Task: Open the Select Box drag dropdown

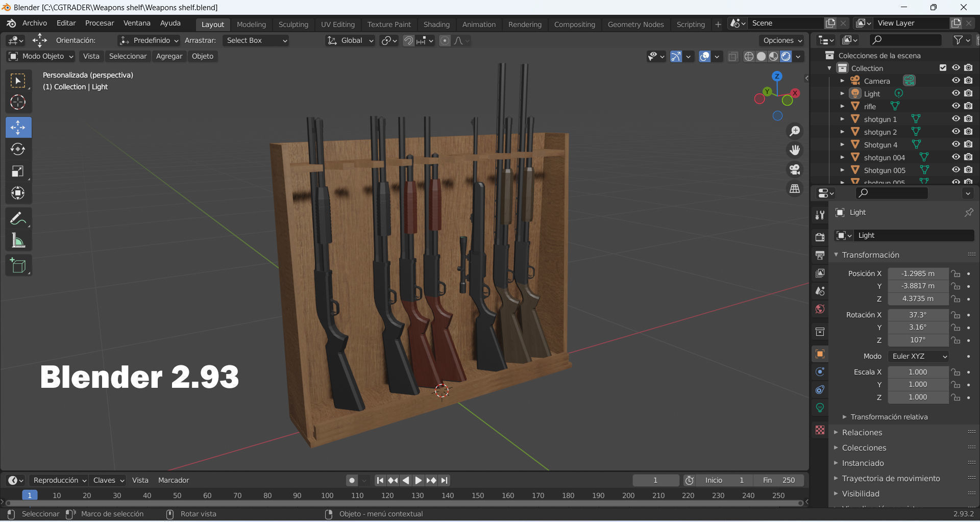Action: click(256, 40)
